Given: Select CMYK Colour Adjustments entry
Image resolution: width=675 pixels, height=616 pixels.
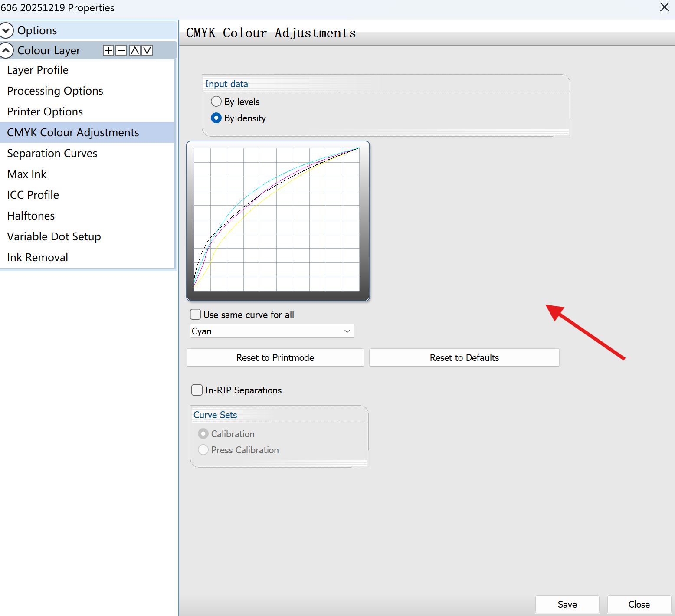Looking at the screenshot, I should 87,132.
